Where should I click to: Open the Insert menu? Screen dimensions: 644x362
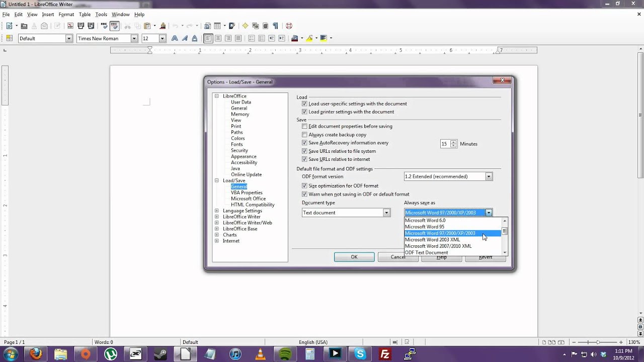click(48, 15)
